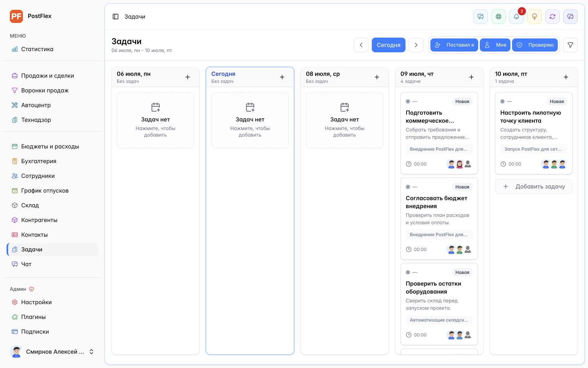588x368 pixels.
Task: Open Контакты menu item
Action: tap(52, 235)
